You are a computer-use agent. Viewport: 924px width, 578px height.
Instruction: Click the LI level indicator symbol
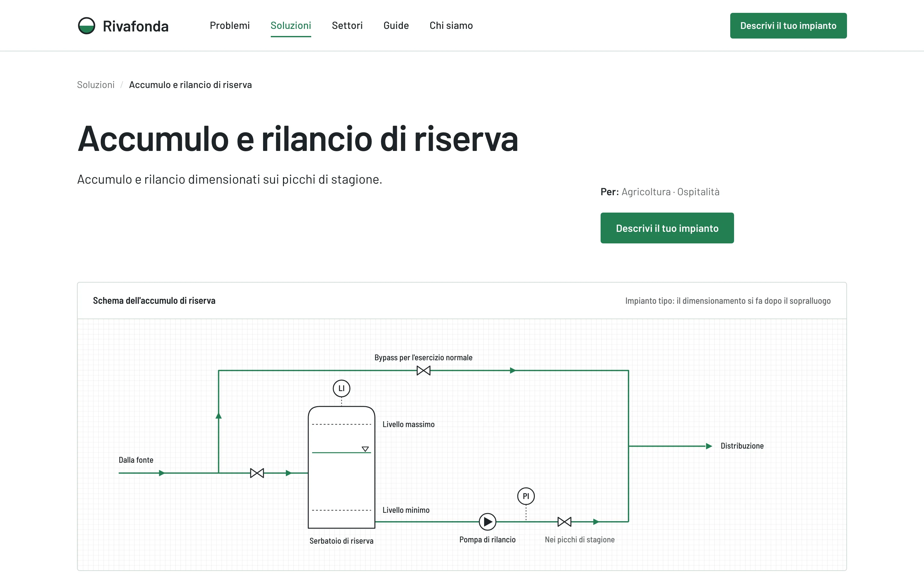(x=341, y=389)
